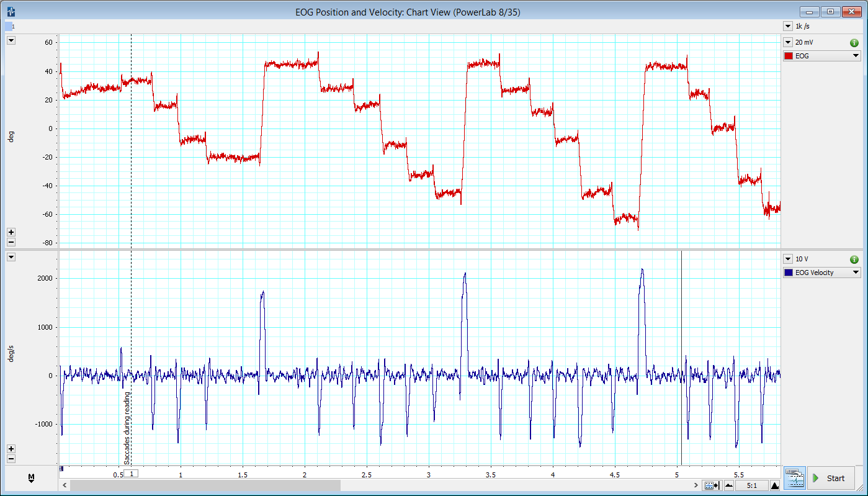The height and width of the screenshot is (496, 868).
Task: Open the 20 mV range dropdown
Action: pos(789,42)
